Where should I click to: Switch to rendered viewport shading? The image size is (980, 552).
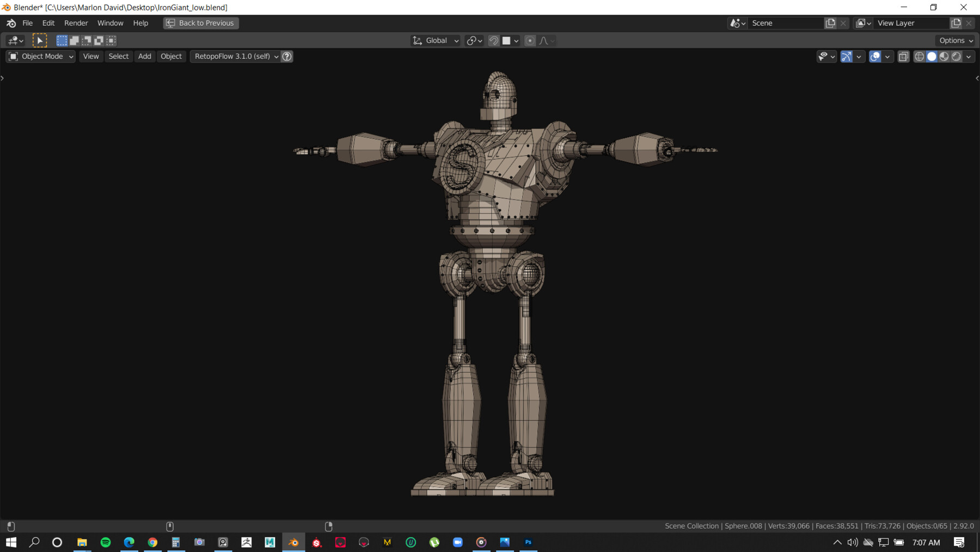point(957,56)
